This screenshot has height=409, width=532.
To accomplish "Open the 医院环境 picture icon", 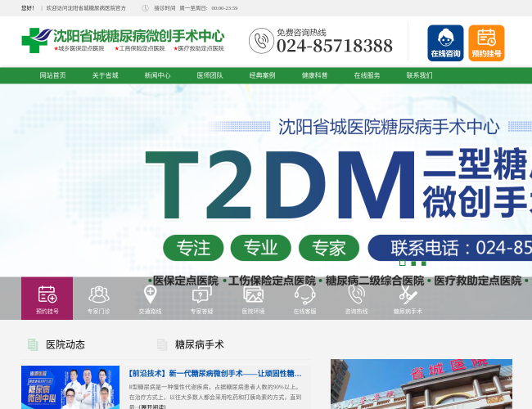I will (253, 294).
